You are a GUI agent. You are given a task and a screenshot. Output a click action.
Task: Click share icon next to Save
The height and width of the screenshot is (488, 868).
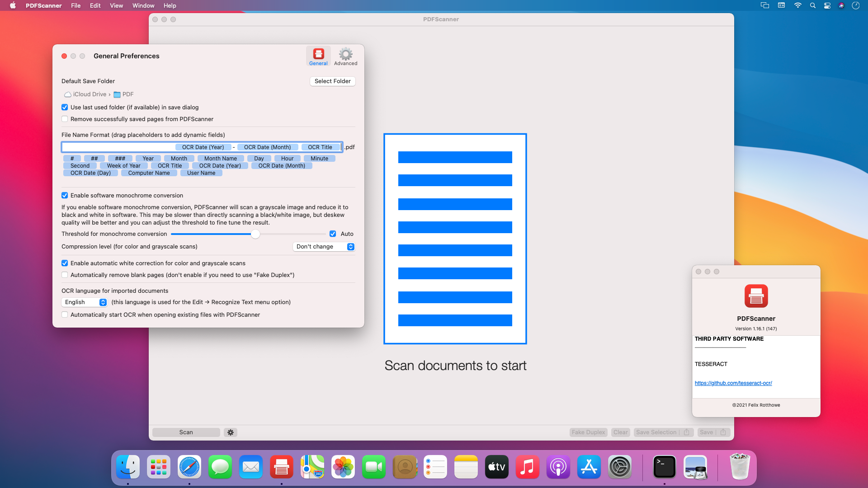pos(723,432)
